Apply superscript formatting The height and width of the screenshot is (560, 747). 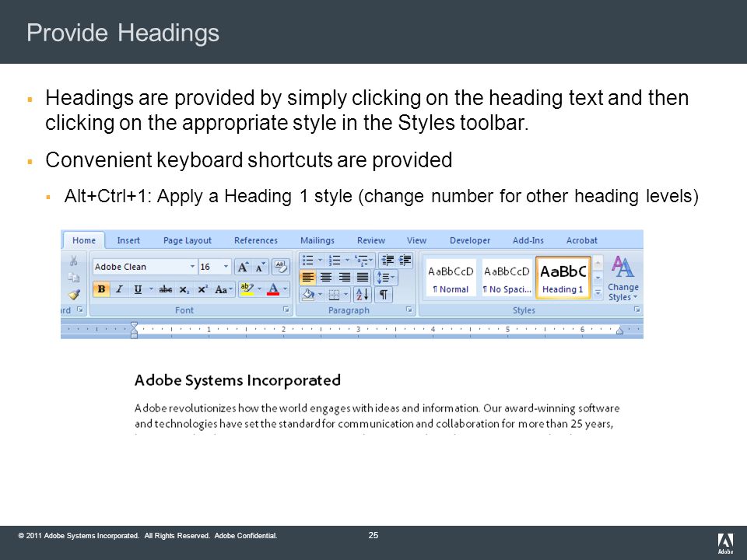coord(202,289)
